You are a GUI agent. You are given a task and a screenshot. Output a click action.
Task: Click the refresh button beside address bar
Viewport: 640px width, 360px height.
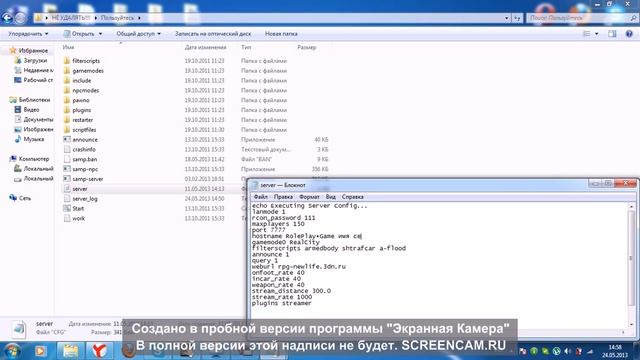pos(518,18)
